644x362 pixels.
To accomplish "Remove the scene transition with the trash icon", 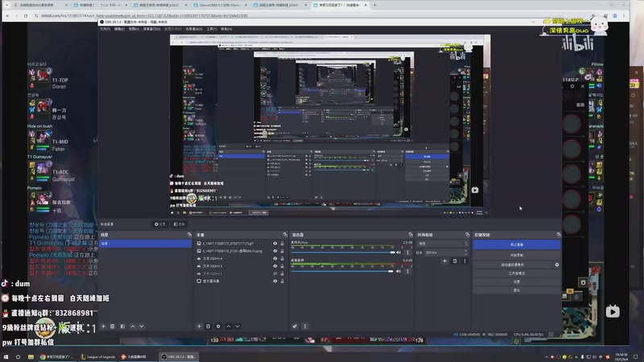I will pyautogui.click(x=455, y=261).
